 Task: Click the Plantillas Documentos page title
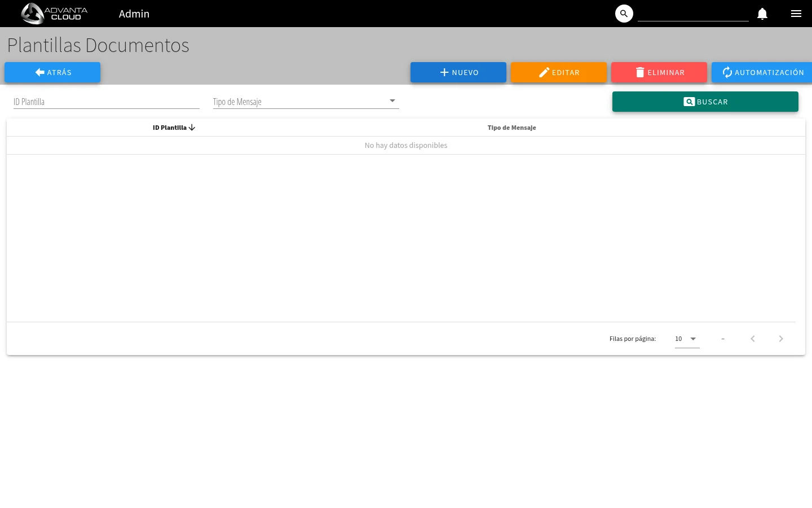click(98, 45)
